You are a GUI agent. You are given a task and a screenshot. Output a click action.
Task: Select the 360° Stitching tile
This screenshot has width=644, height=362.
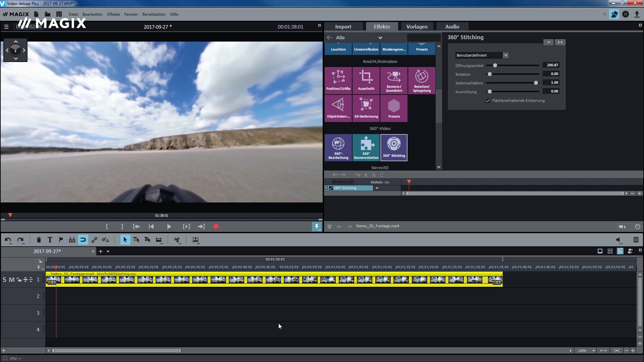click(394, 147)
